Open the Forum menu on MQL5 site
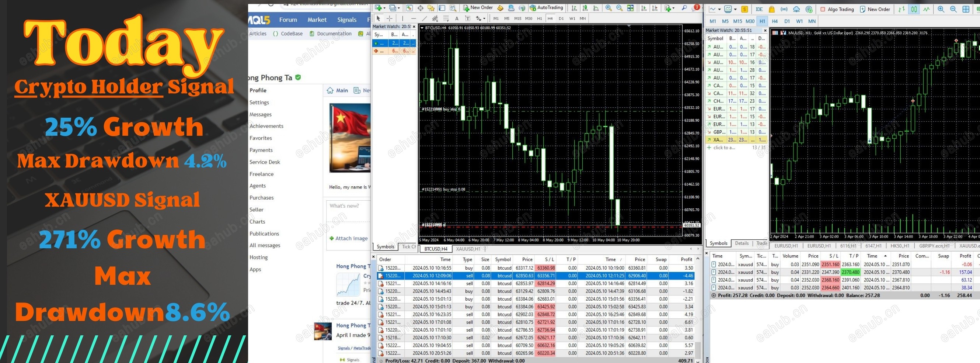 [x=288, y=20]
